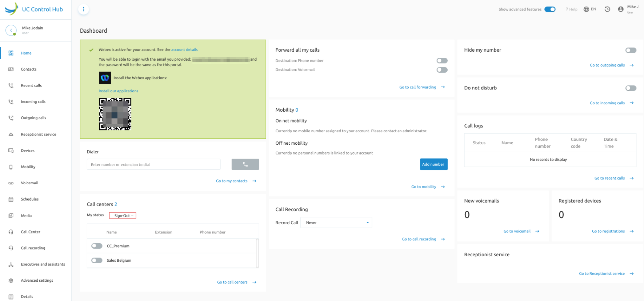Screen dimensions: 644x301
Task: Click the Webex application logo icon
Action: click(x=105, y=78)
